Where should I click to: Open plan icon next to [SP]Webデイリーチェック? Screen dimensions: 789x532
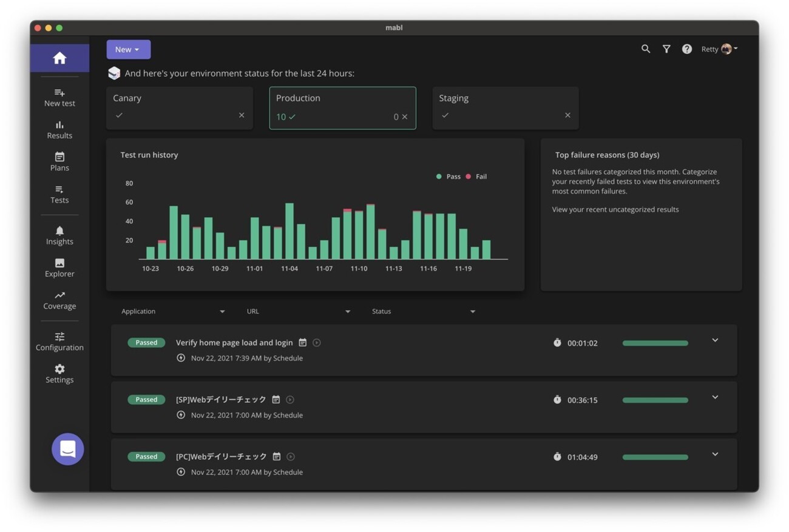[x=276, y=400]
